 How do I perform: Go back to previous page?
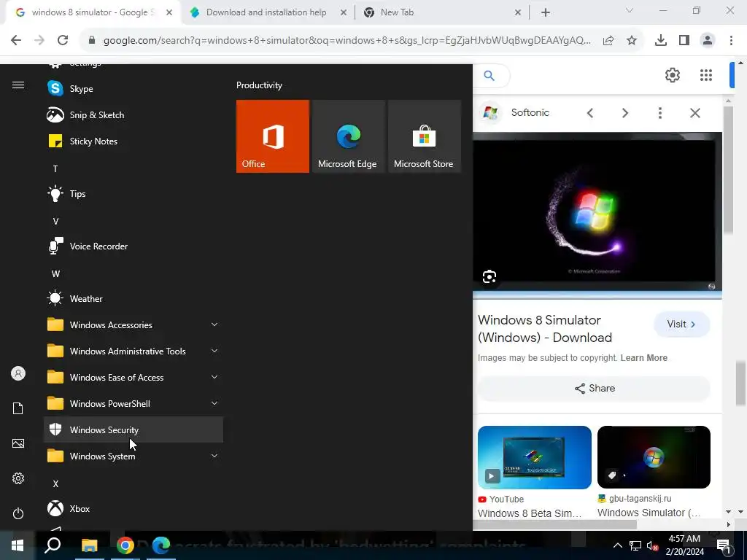[16, 41]
